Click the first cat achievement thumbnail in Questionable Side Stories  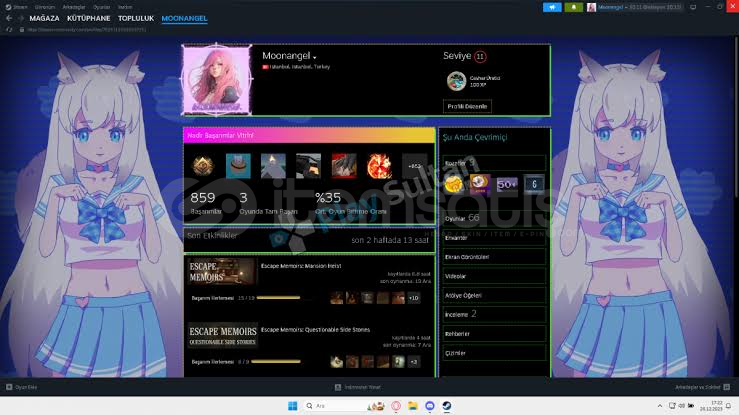click(x=337, y=362)
